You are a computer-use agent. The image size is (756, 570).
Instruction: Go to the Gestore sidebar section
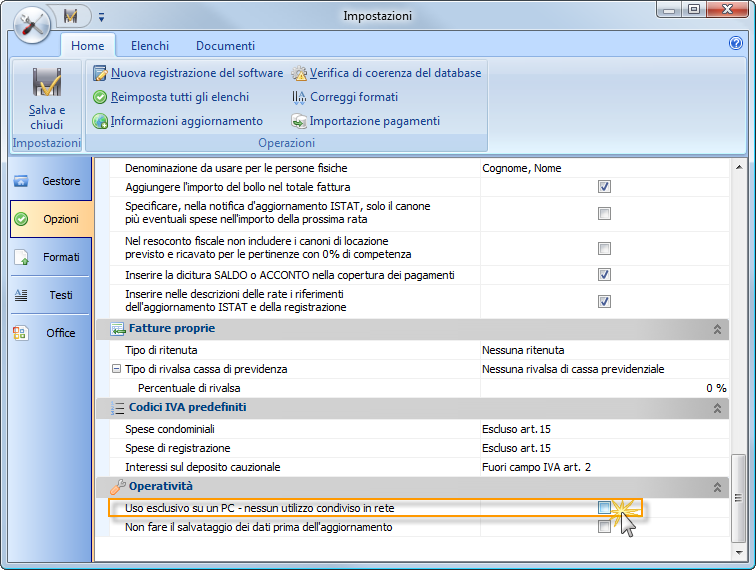[x=48, y=181]
